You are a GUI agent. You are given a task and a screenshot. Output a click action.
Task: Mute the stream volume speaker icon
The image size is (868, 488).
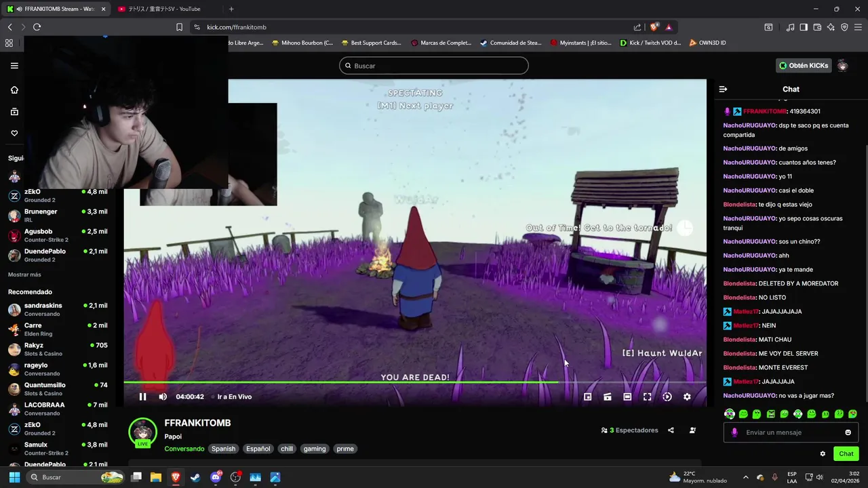(x=163, y=396)
